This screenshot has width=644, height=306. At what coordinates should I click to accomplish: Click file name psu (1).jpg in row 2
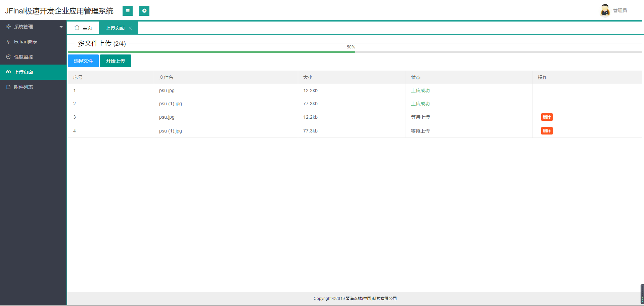[x=171, y=104]
